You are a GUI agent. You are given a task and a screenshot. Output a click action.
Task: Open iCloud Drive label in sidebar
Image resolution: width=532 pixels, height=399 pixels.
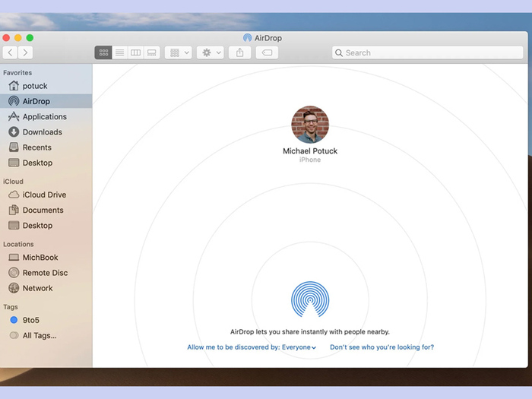tap(44, 195)
